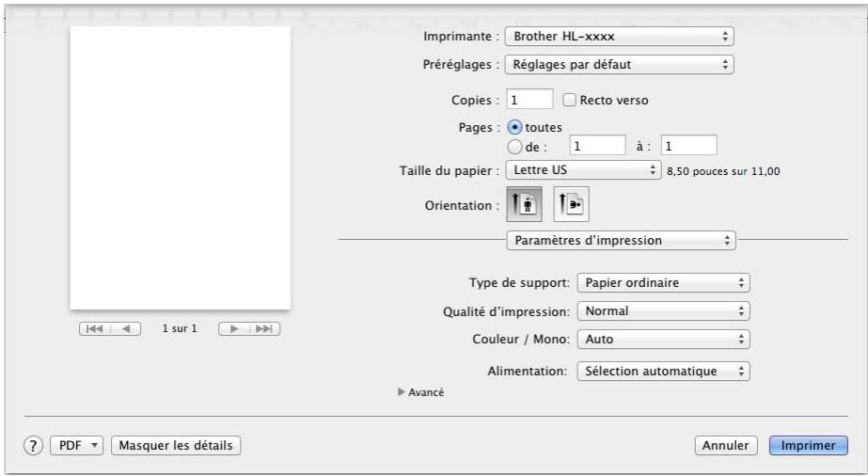This screenshot has height=476, width=868.
Task: Open the Paramètres d'impression panel dropdown
Action: (621, 241)
